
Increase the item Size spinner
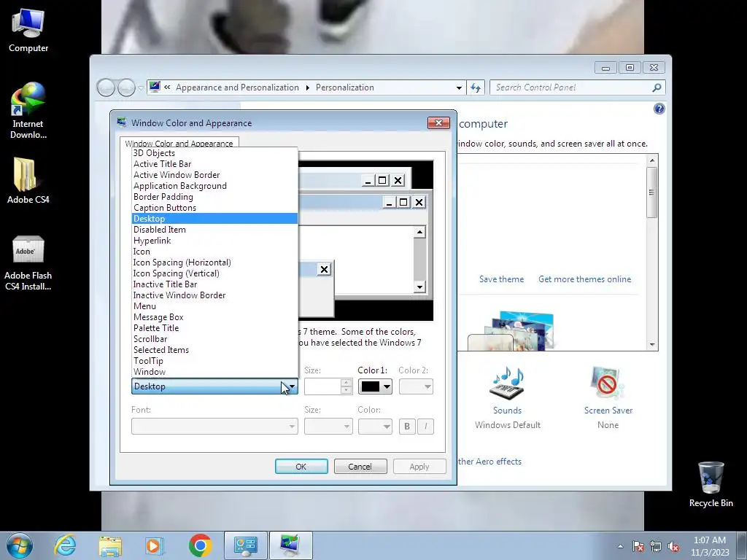pos(347,383)
